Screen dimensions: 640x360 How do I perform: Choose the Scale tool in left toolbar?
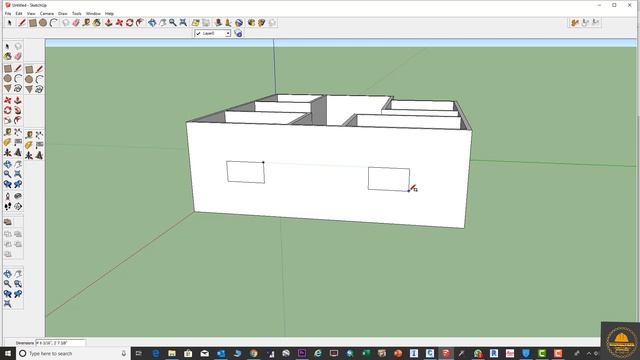[7, 120]
